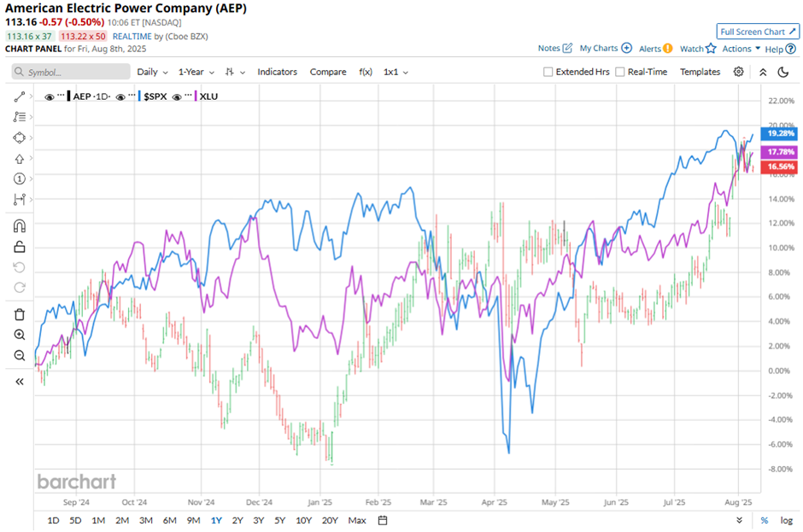Pick the arrow marker tool

click(20, 158)
